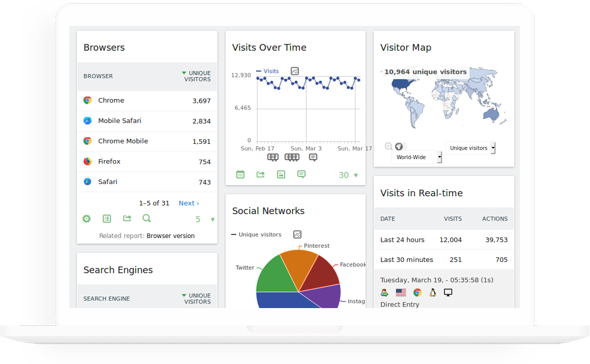
Task: Click the globe icon on Visitor Map
Action: (399, 146)
